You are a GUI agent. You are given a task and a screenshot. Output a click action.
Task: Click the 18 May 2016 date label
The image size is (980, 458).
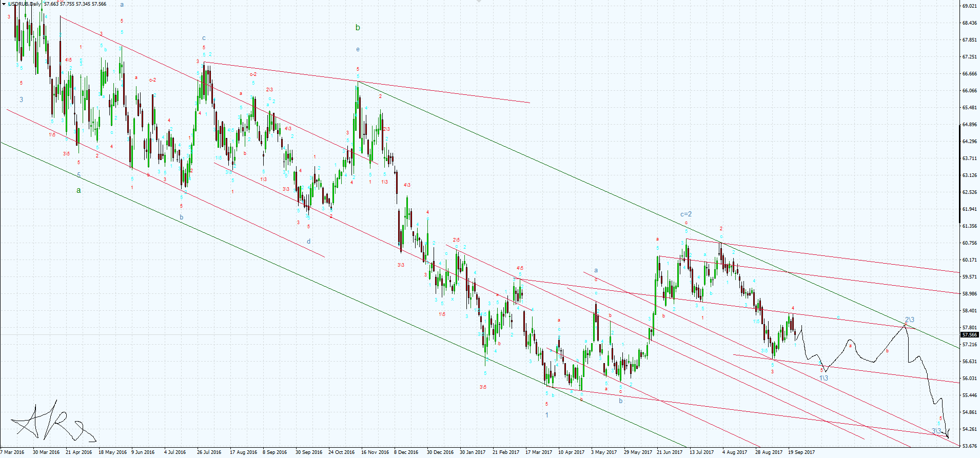tap(112, 452)
